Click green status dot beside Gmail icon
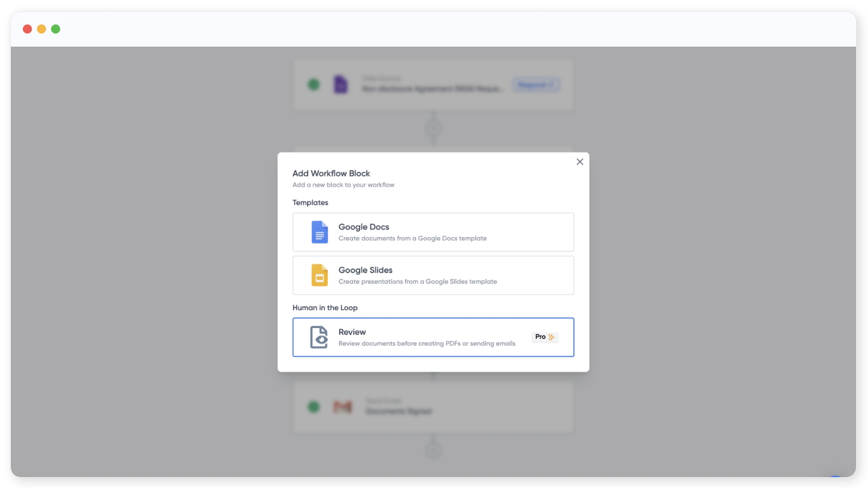This screenshot has width=868, height=488. point(314,407)
